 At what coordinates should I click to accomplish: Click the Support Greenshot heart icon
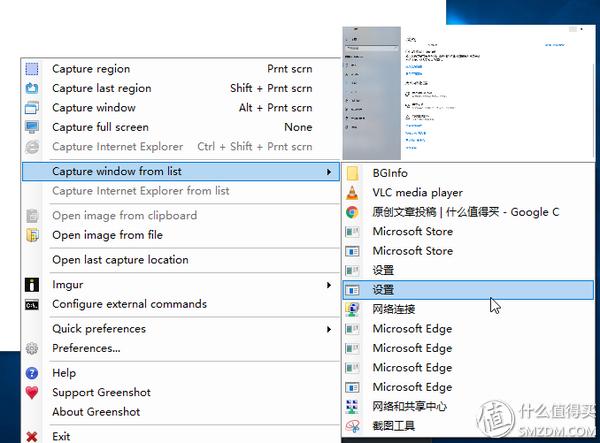32,393
